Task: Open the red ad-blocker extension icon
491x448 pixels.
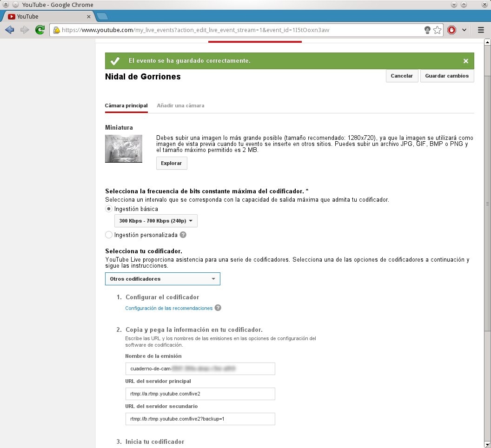Action: (451, 30)
